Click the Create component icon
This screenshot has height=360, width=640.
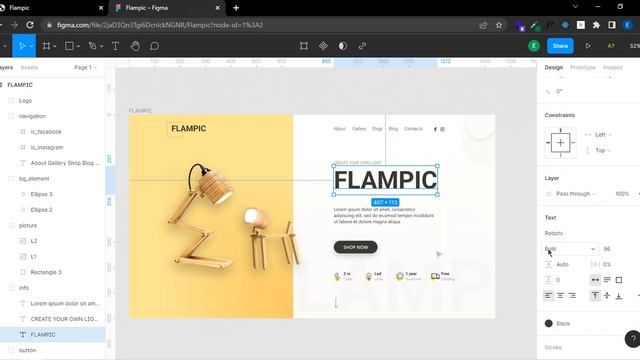tap(323, 46)
